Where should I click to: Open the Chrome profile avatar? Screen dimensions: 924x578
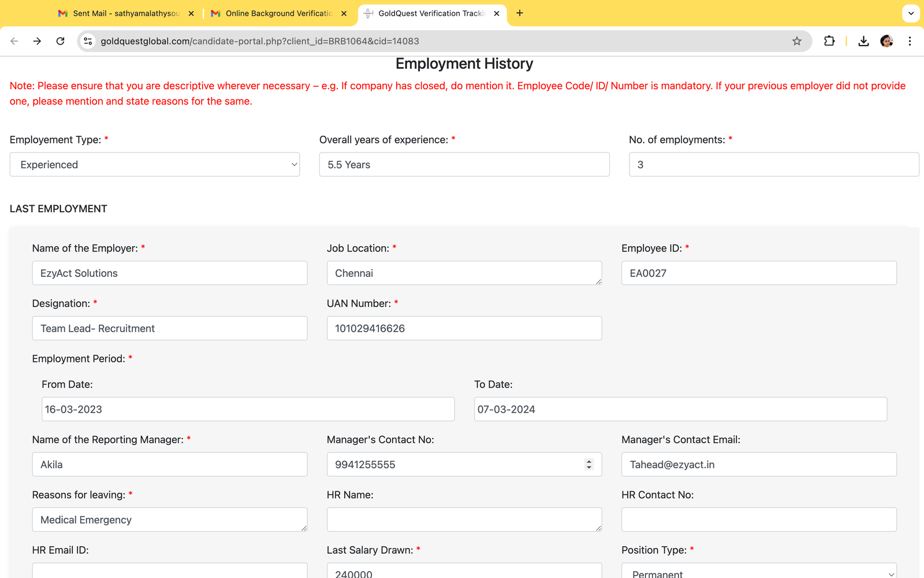click(886, 41)
